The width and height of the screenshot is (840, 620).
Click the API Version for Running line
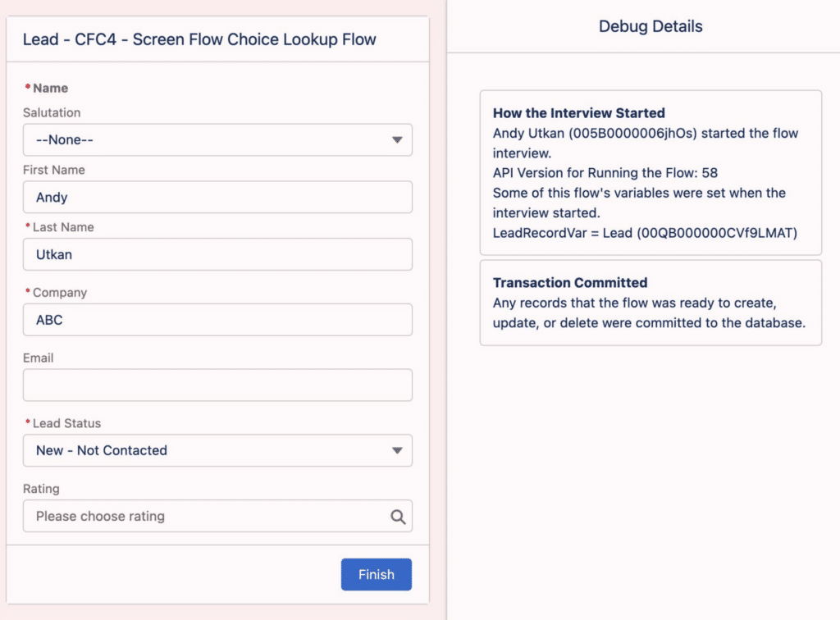pos(605,173)
